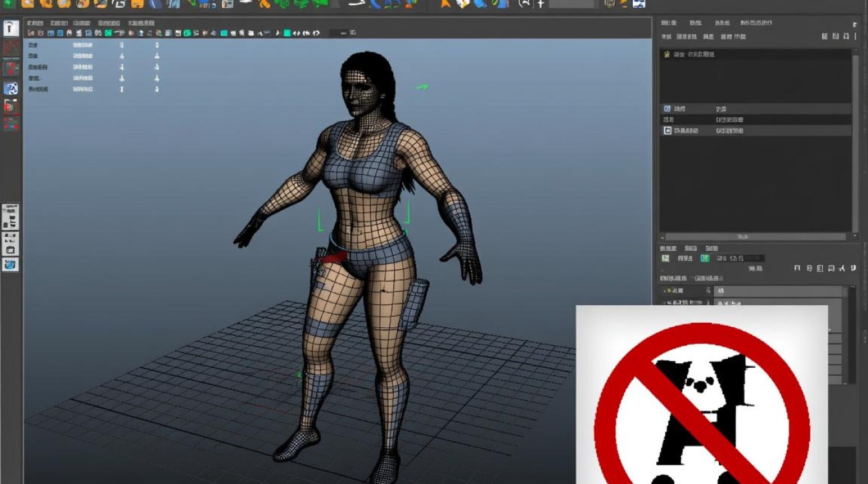The width and height of the screenshot is (868, 484).
Task: Click the gray value field next to the yellow-dot row
Action: point(778,291)
